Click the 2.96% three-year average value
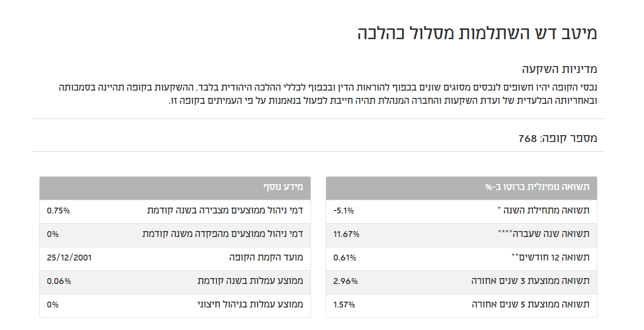644x330 pixels. 345,281
